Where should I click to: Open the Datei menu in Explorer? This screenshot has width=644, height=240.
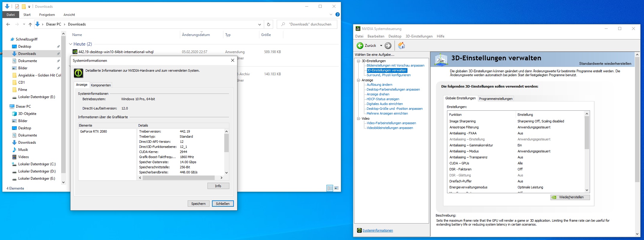click(x=10, y=15)
